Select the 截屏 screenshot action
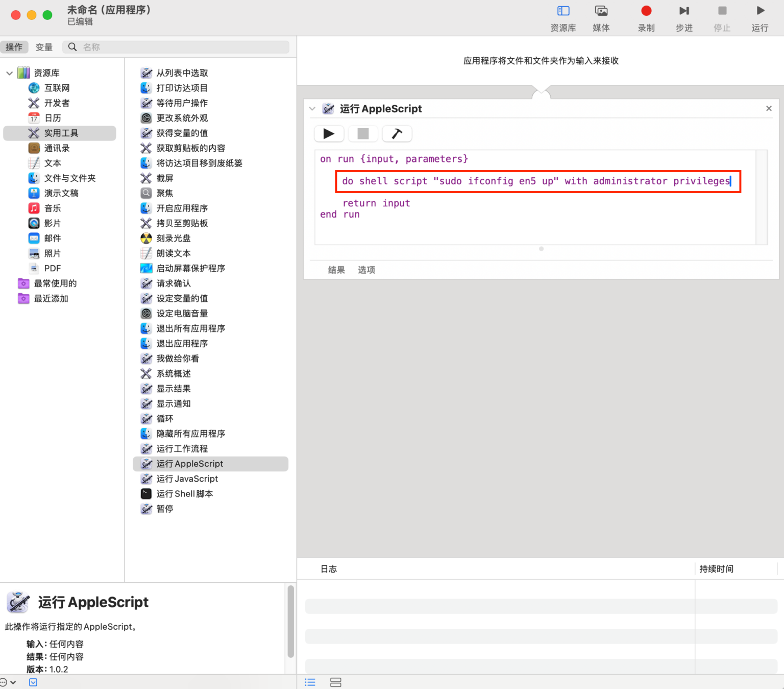784x689 pixels. coord(164,178)
